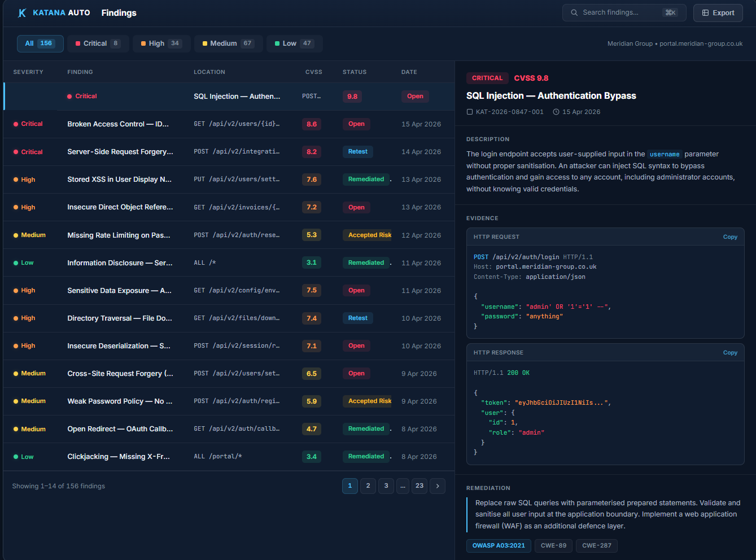Click the 9 Apr 2026 date on CSRF row

(x=419, y=374)
